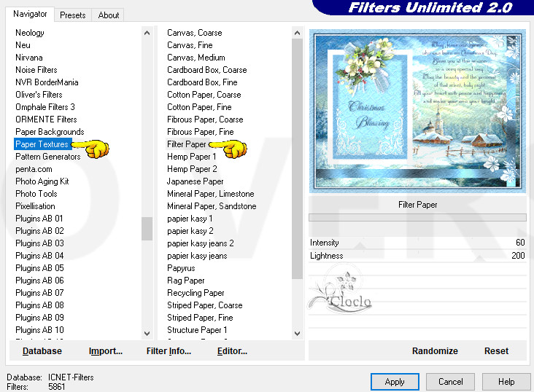534x392 pixels.
Task: Choose Striped Paper, Coarse filter
Action: (205, 305)
